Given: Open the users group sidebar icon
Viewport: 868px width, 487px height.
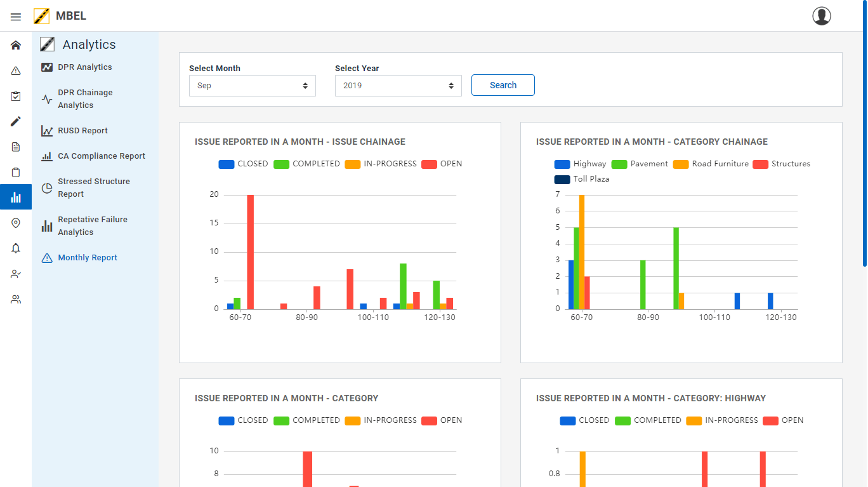Looking at the screenshot, I should [16, 299].
